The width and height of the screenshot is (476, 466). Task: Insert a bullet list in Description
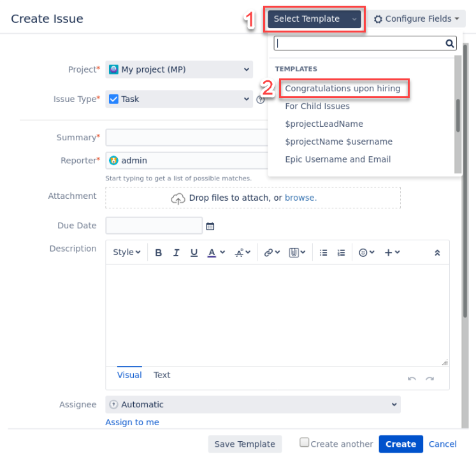click(324, 252)
